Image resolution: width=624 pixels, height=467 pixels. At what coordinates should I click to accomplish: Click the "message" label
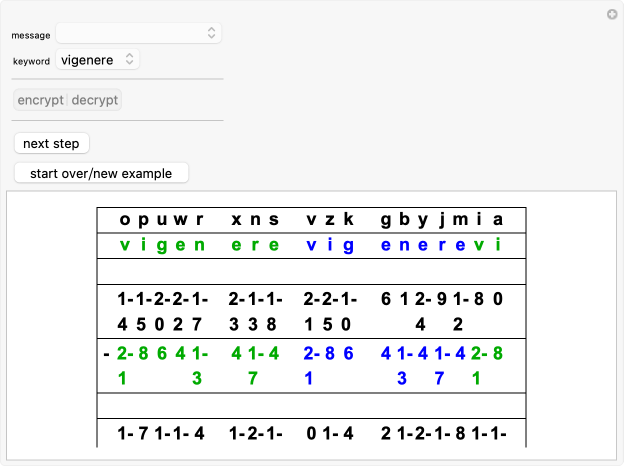click(31, 35)
